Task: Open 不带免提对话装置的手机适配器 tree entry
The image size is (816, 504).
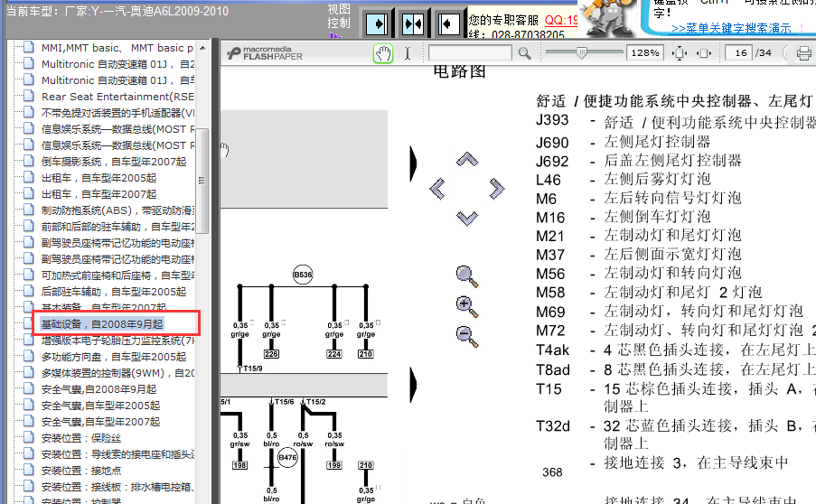Action: (117, 113)
